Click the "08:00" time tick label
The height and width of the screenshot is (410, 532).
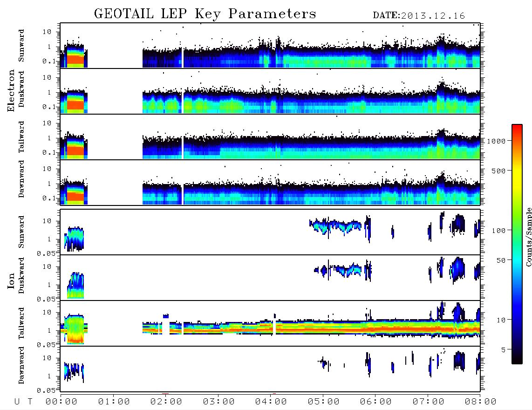click(x=480, y=402)
